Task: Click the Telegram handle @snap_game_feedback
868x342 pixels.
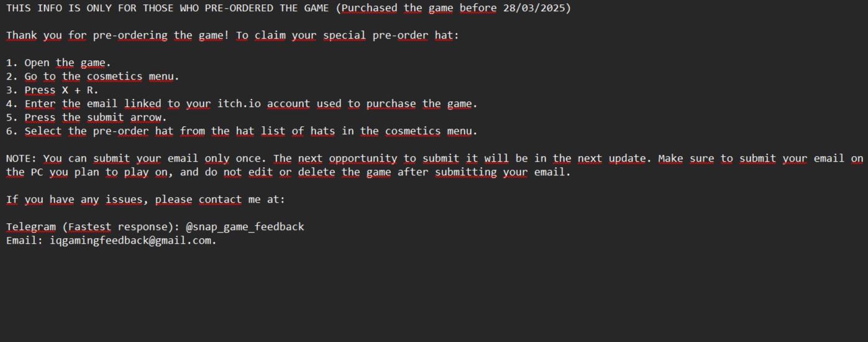Action: click(245, 227)
